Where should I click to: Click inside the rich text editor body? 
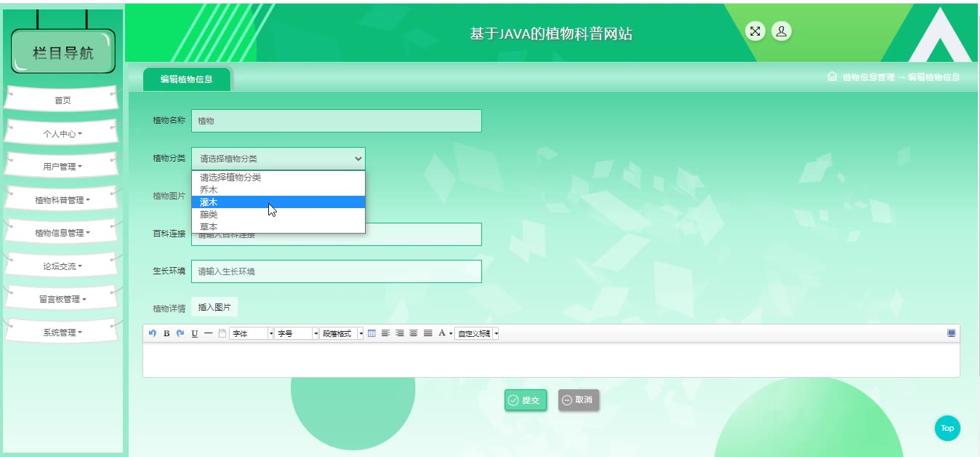point(551,359)
